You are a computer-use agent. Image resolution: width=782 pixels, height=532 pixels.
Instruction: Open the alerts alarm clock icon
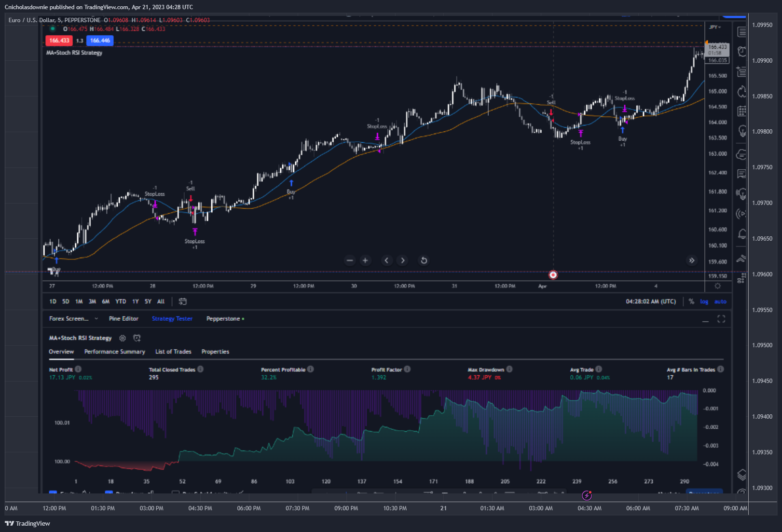pyautogui.click(x=741, y=52)
